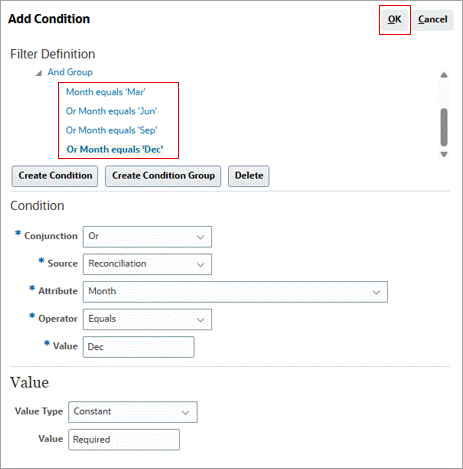Select the Or Month equals 'Sep' condition

(111, 130)
